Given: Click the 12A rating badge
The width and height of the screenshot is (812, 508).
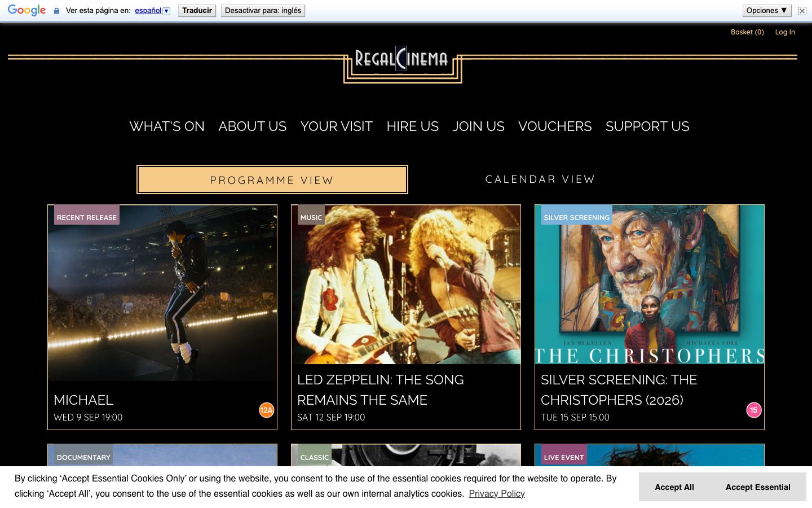Looking at the screenshot, I should coord(266,410).
